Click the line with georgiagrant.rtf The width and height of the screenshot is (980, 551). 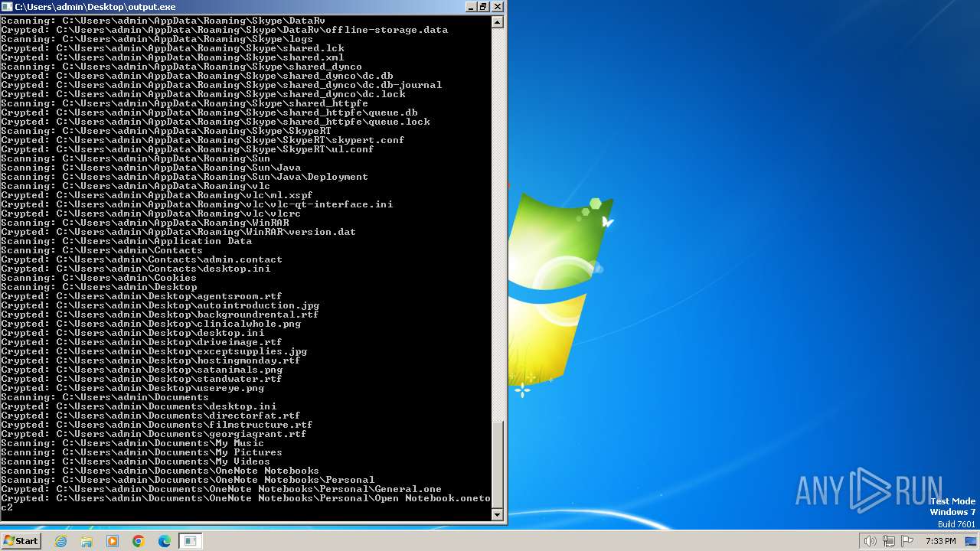click(154, 434)
